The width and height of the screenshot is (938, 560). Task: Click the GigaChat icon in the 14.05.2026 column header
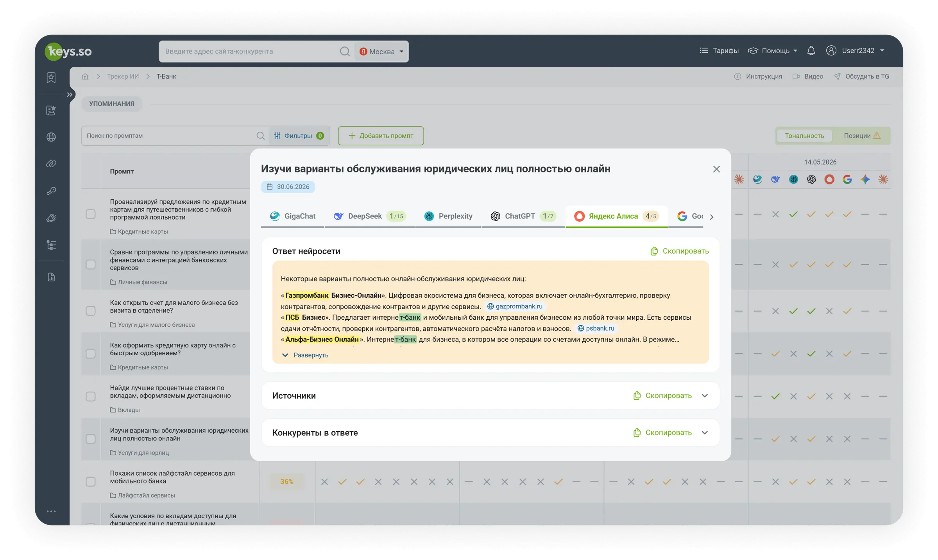[x=757, y=179]
